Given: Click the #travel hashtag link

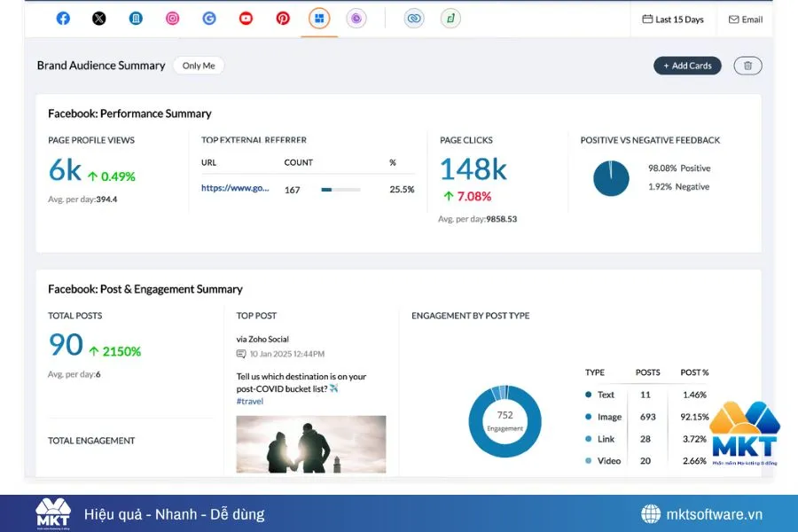Looking at the screenshot, I should tap(250, 402).
